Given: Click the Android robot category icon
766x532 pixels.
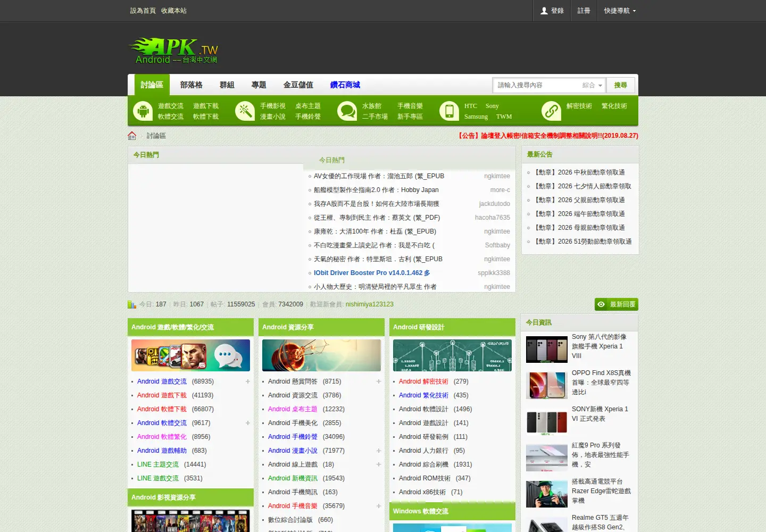Looking at the screenshot, I should point(143,111).
